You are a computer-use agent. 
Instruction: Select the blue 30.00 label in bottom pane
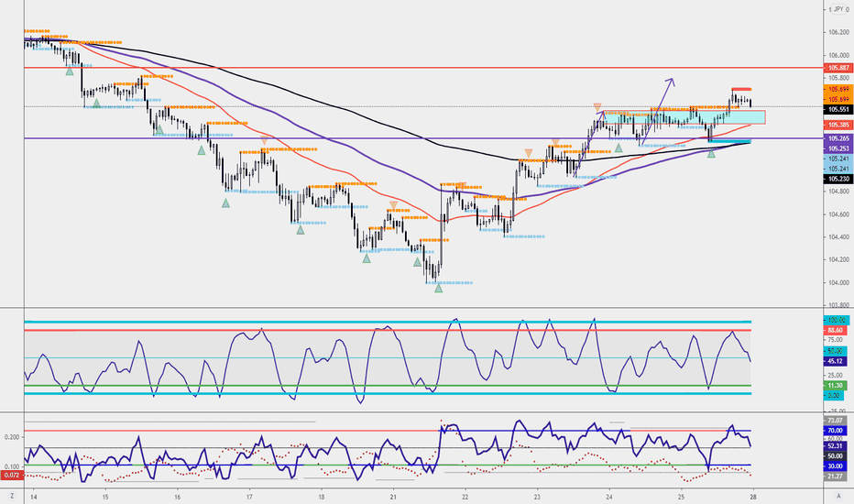click(836, 466)
